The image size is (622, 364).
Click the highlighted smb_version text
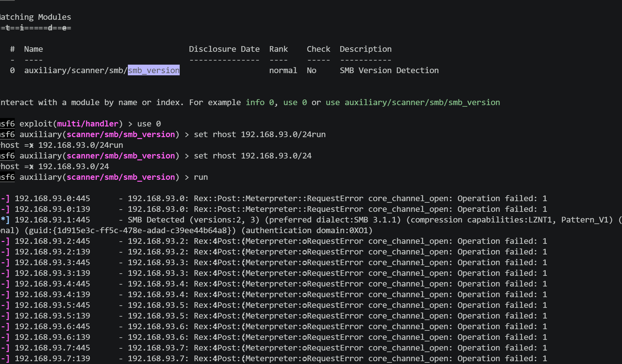(154, 70)
